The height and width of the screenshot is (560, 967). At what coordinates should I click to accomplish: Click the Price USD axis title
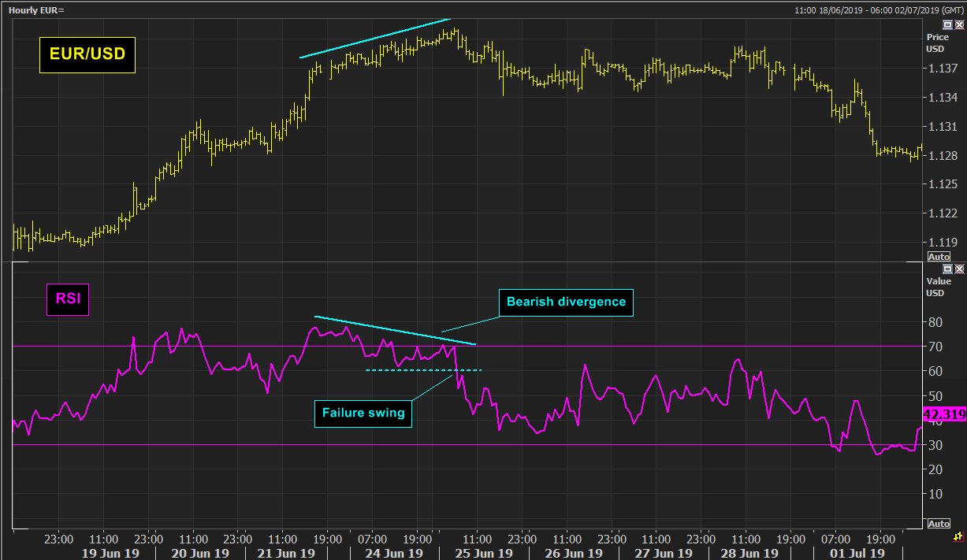(x=937, y=43)
